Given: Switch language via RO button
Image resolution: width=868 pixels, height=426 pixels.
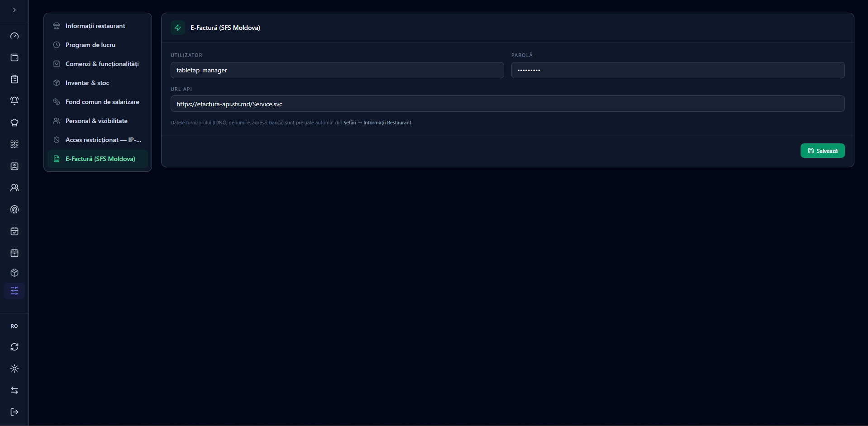Looking at the screenshot, I should tap(14, 326).
